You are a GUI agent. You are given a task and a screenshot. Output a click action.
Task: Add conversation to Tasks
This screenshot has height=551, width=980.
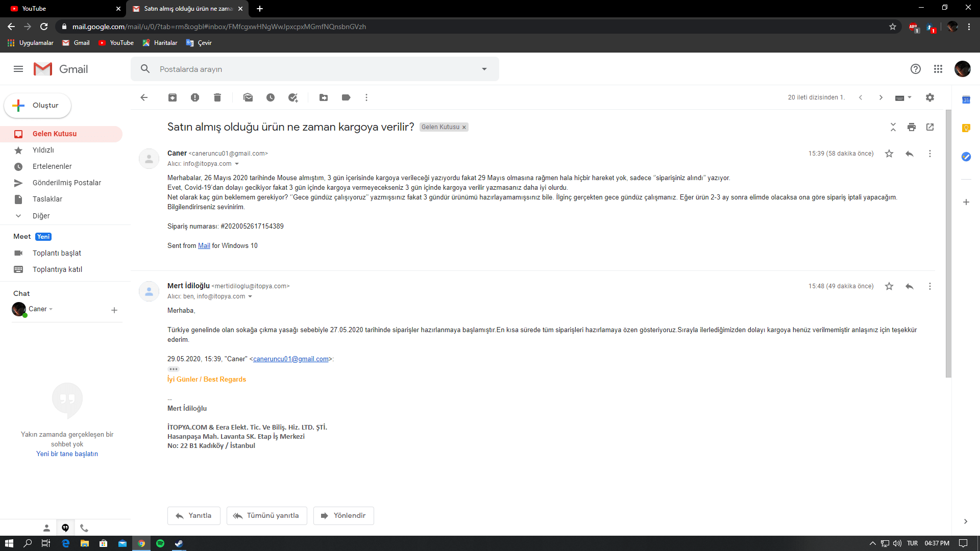pyautogui.click(x=293, y=97)
